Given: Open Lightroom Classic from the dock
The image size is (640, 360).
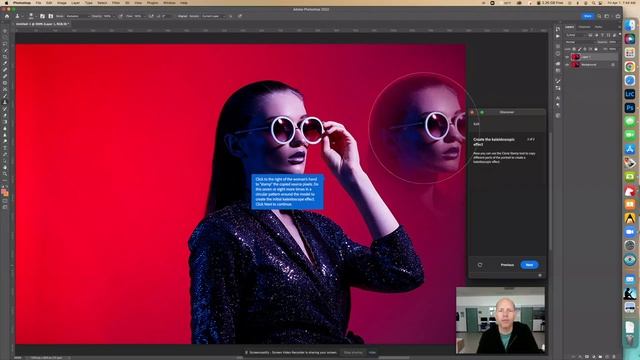Looking at the screenshot, I should (630, 94).
